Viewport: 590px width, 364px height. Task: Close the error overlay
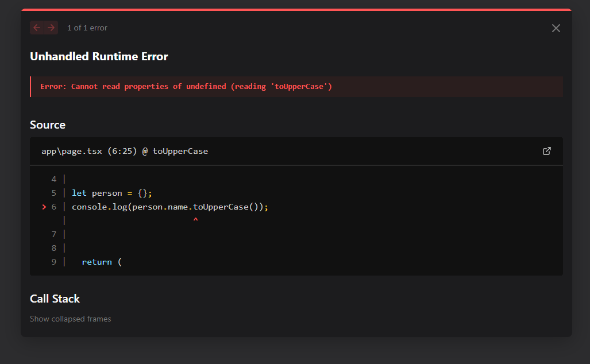coord(556,28)
